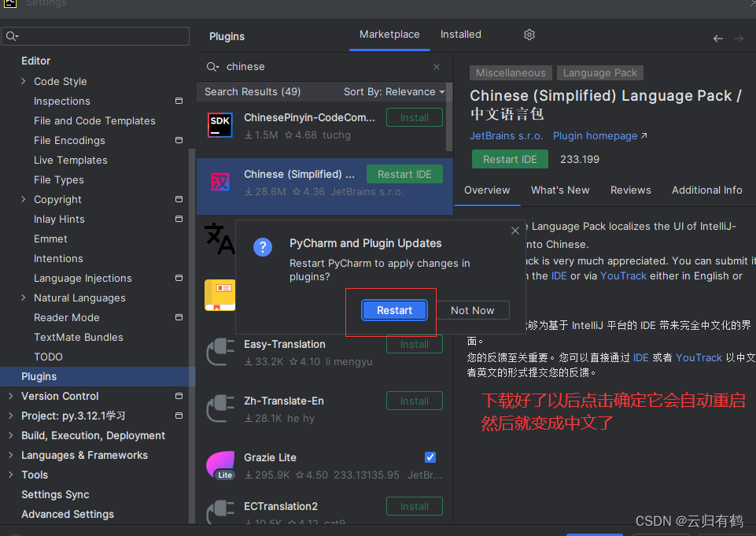Click the settings search magnifier icon
The image size is (756, 536).
12,36
